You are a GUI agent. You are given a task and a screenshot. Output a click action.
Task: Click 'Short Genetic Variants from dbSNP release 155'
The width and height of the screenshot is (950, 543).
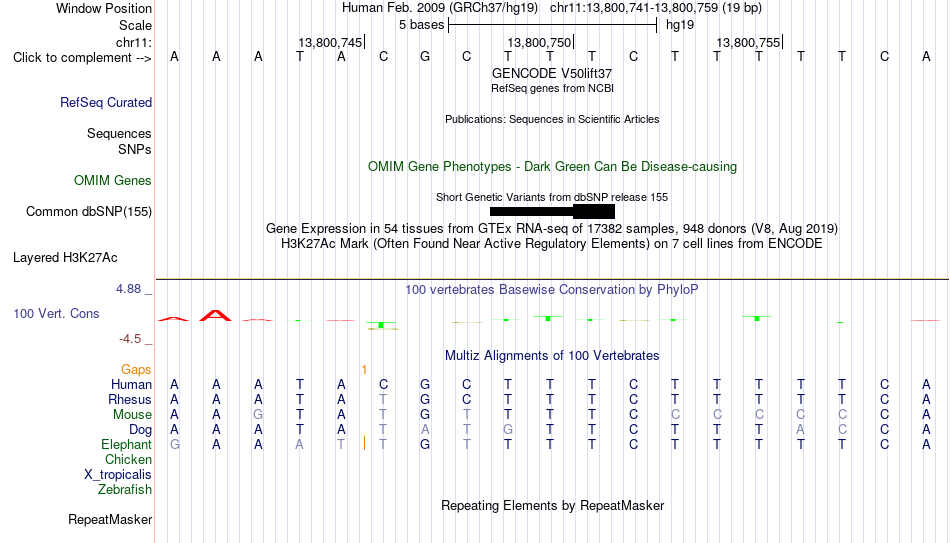click(x=552, y=198)
